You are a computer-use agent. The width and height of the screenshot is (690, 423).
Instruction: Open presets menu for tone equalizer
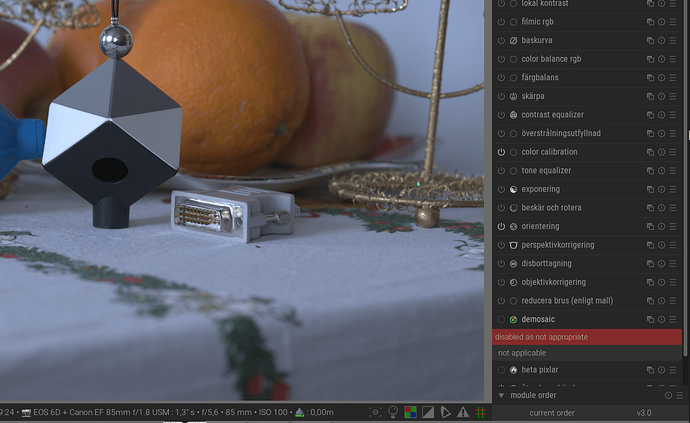tap(675, 170)
